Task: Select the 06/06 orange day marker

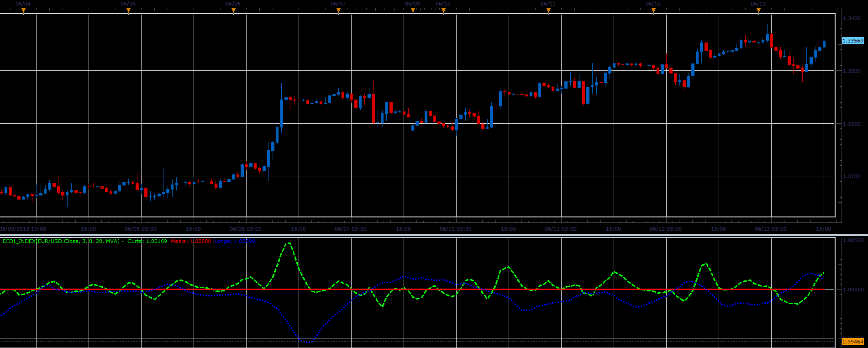Action: point(233,10)
